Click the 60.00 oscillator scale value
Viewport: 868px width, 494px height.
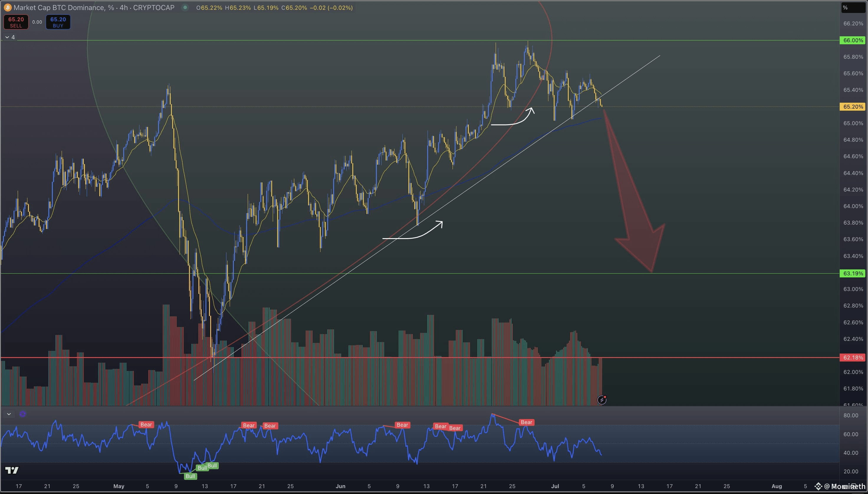[851, 434]
